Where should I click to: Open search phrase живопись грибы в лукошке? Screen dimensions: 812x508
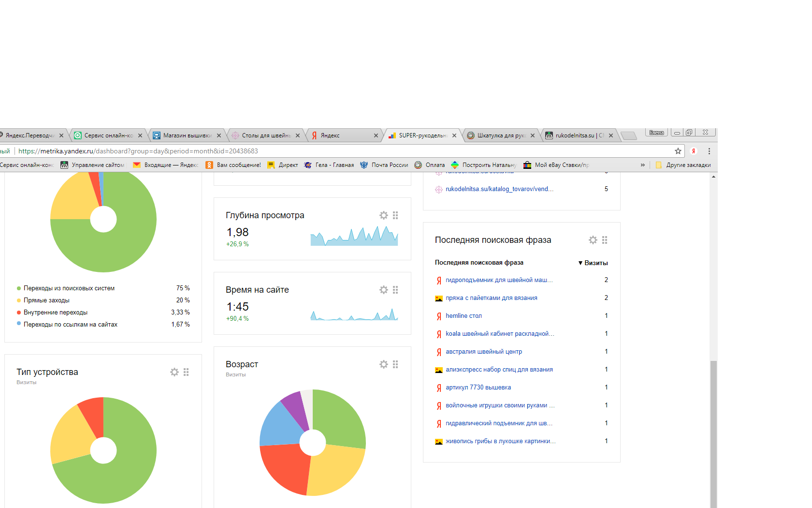pos(501,441)
